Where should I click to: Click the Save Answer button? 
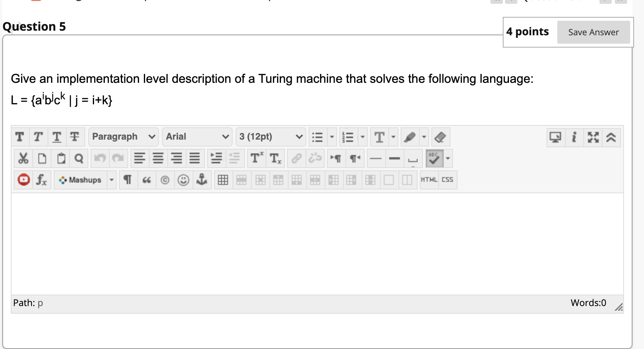[593, 32]
